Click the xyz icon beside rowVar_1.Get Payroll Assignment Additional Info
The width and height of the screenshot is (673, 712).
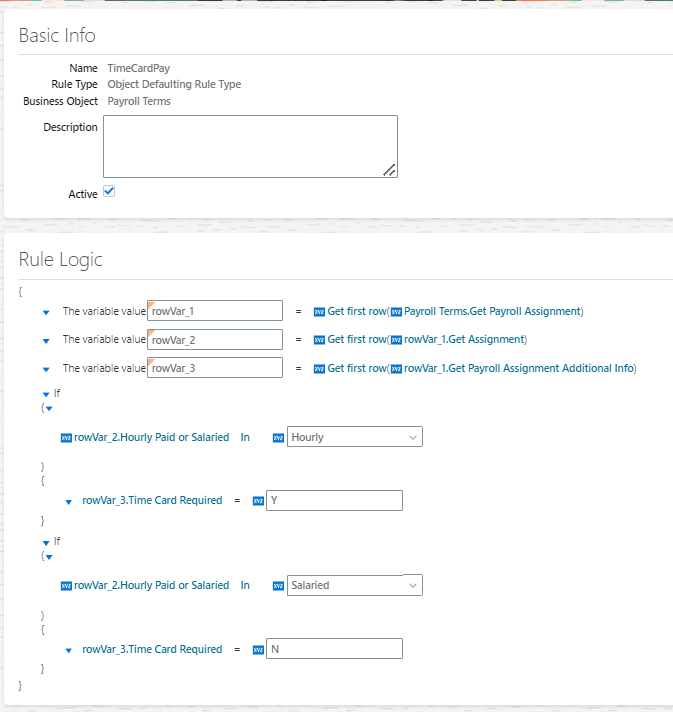click(x=396, y=369)
